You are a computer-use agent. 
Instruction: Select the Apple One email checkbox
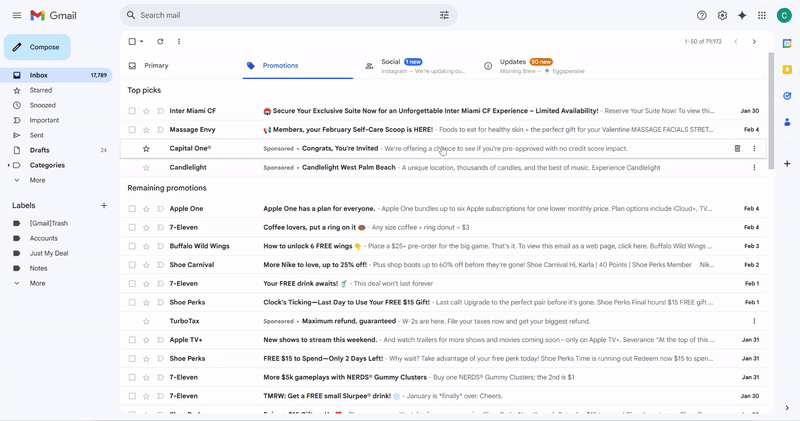[132, 209]
